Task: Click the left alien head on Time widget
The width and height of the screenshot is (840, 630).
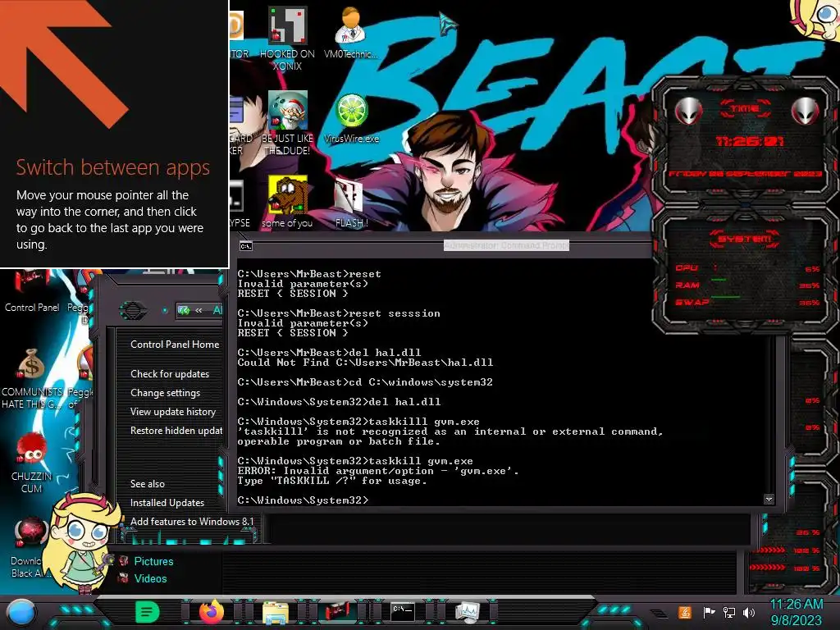Action: (688, 111)
